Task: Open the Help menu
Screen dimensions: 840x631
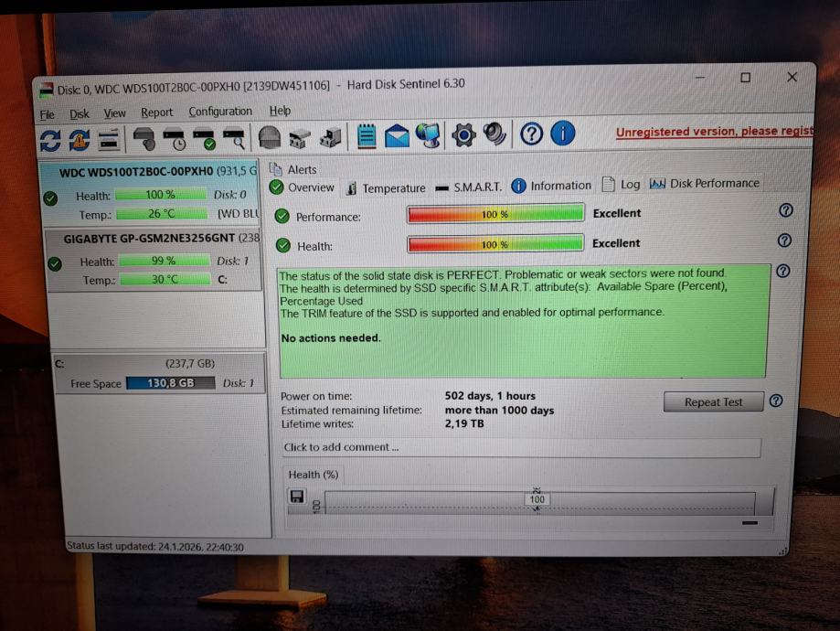Action: pyautogui.click(x=280, y=111)
